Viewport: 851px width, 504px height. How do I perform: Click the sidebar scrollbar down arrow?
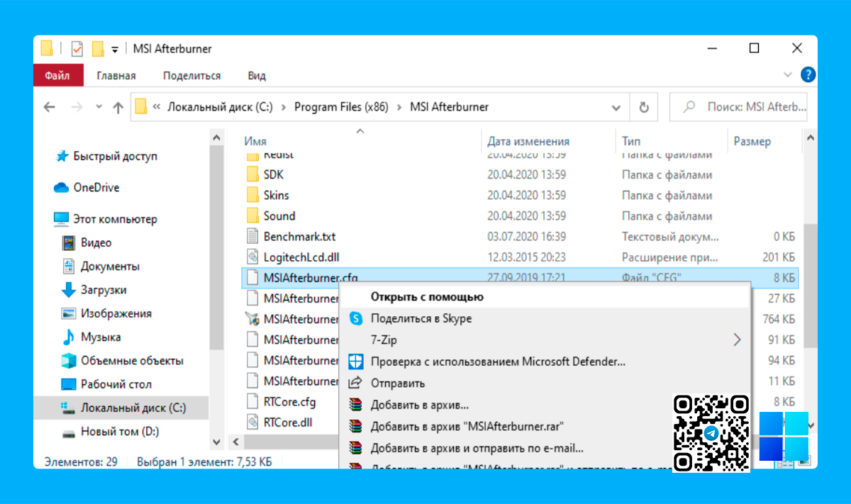(217, 442)
